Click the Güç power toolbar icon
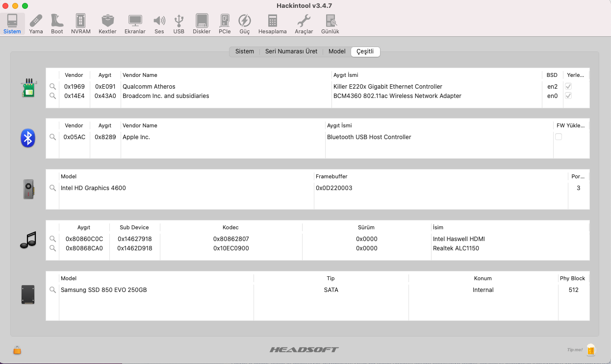 pos(244,24)
